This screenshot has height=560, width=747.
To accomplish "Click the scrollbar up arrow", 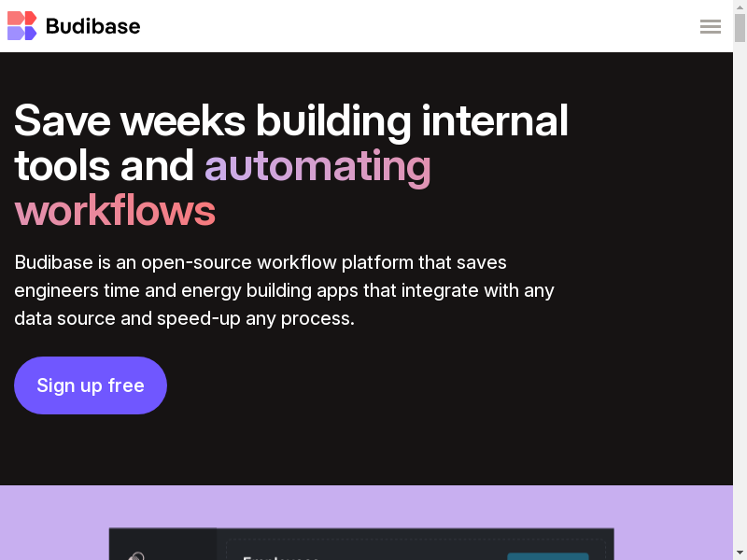I will [x=740, y=7].
